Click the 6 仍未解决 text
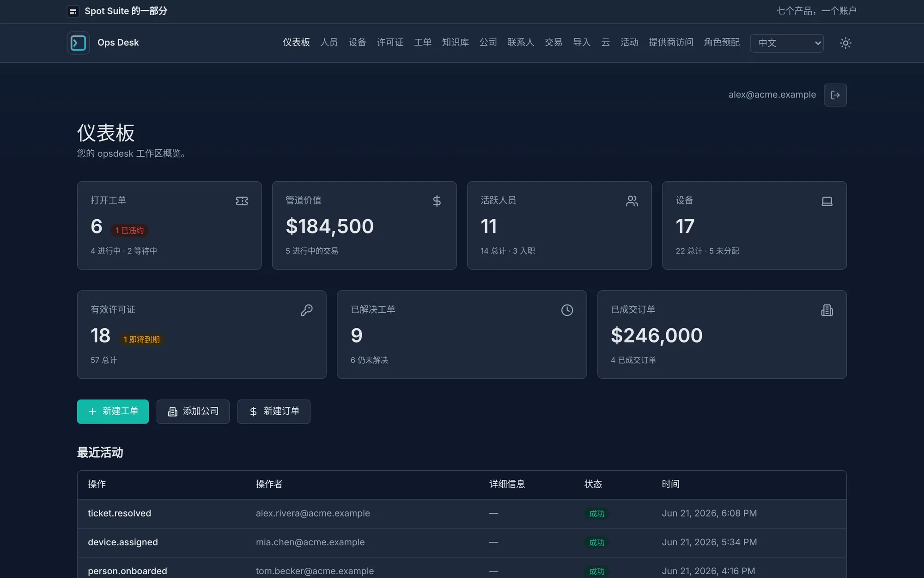This screenshot has height=578, width=924. pos(369,360)
